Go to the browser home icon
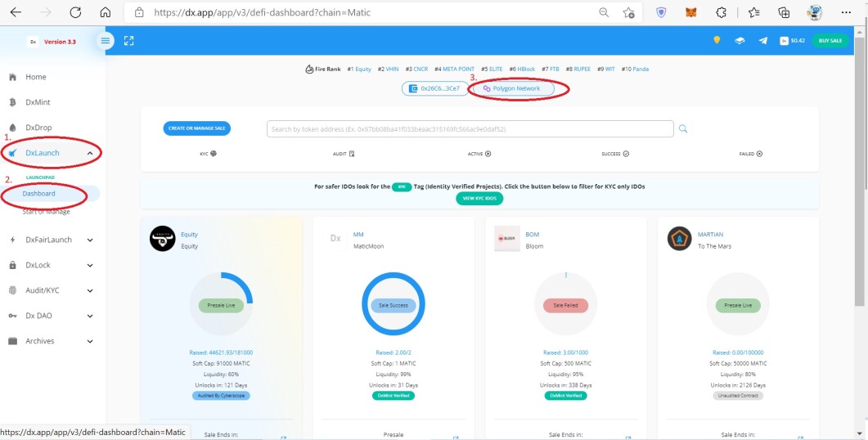 (x=106, y=12)
